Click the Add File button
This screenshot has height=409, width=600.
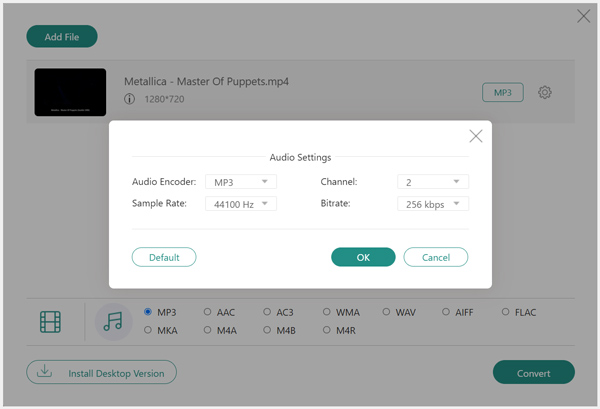coord(61,37)
